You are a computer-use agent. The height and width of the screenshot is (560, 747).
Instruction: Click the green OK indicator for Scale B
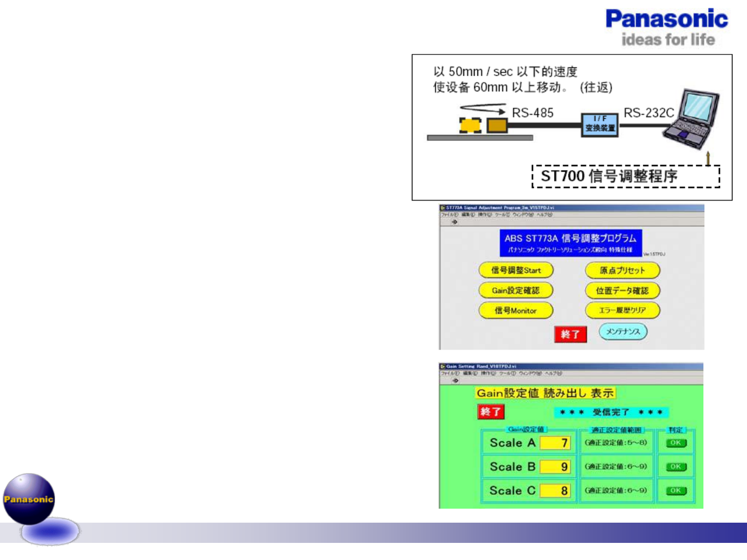pos(675,467)
